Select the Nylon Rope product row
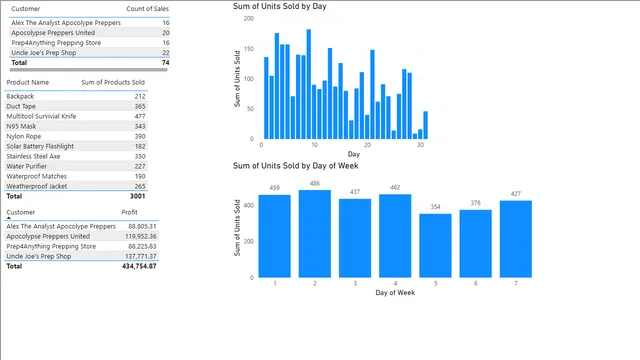 coord(76,136)
